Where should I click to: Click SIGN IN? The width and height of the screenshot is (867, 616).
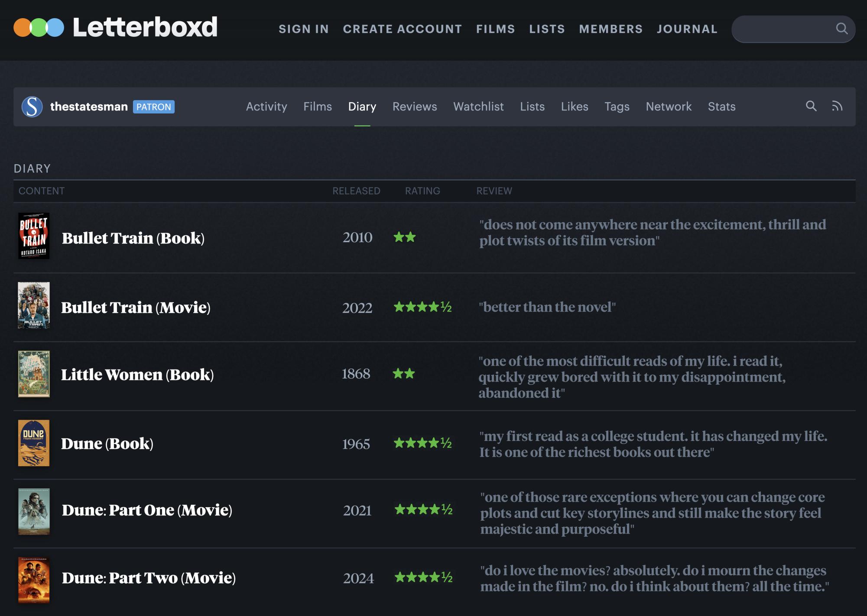(x=303, y=29)
